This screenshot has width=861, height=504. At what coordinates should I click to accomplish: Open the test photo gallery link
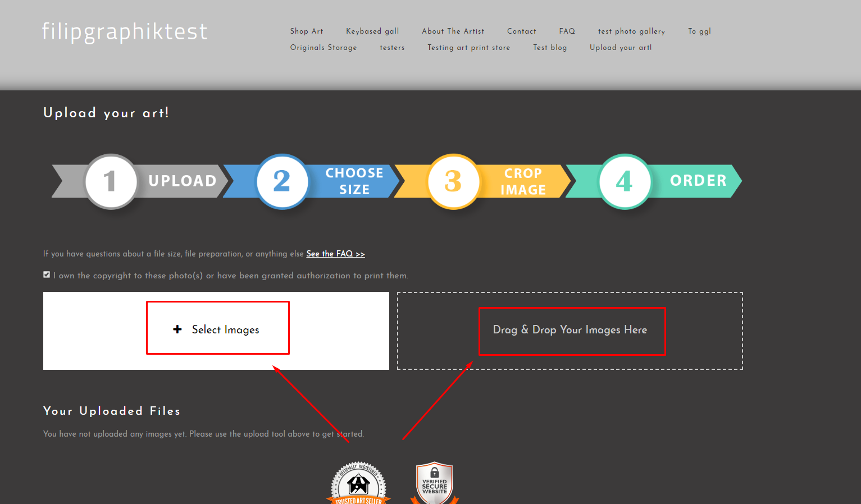click(x=631, y=31)
